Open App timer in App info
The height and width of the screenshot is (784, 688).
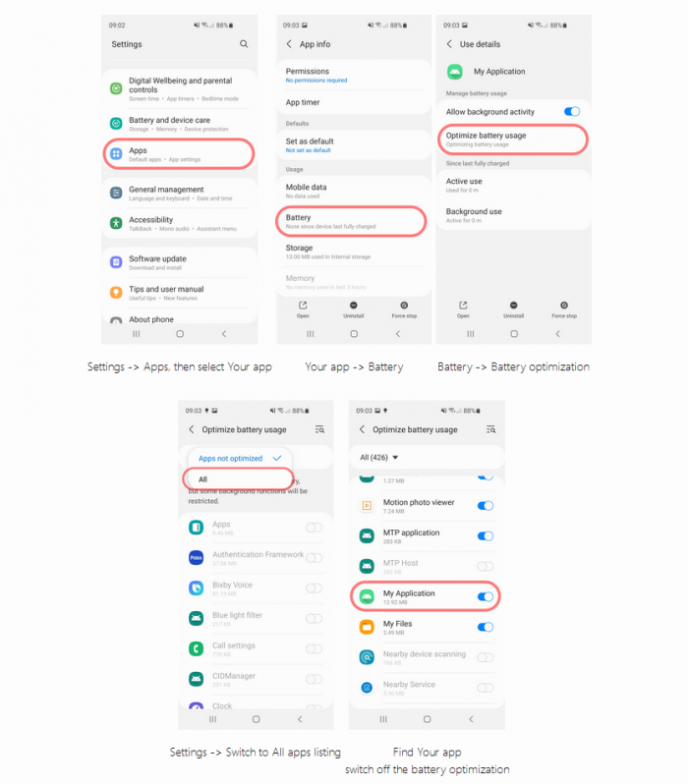point(353,102)
